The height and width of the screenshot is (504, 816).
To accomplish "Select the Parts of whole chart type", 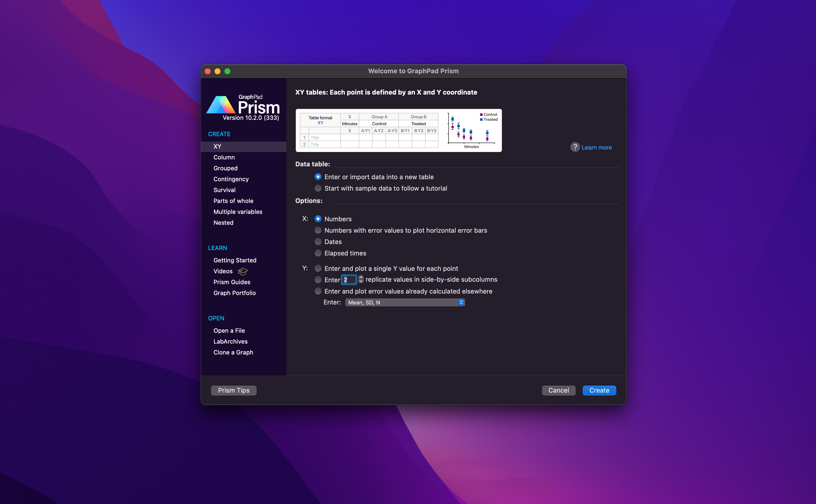I will (x=234, y=201).
